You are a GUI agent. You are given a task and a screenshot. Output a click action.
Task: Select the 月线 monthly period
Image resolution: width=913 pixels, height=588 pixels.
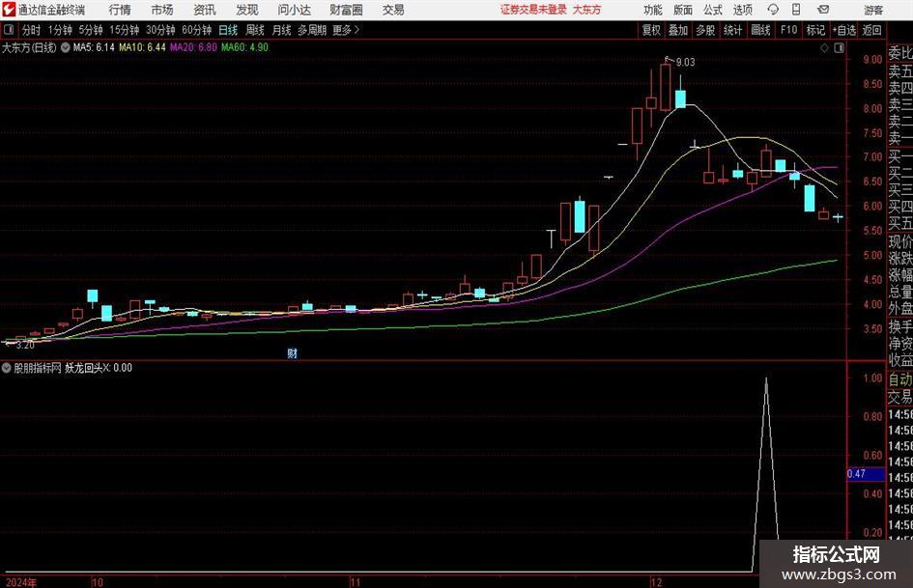282,30
